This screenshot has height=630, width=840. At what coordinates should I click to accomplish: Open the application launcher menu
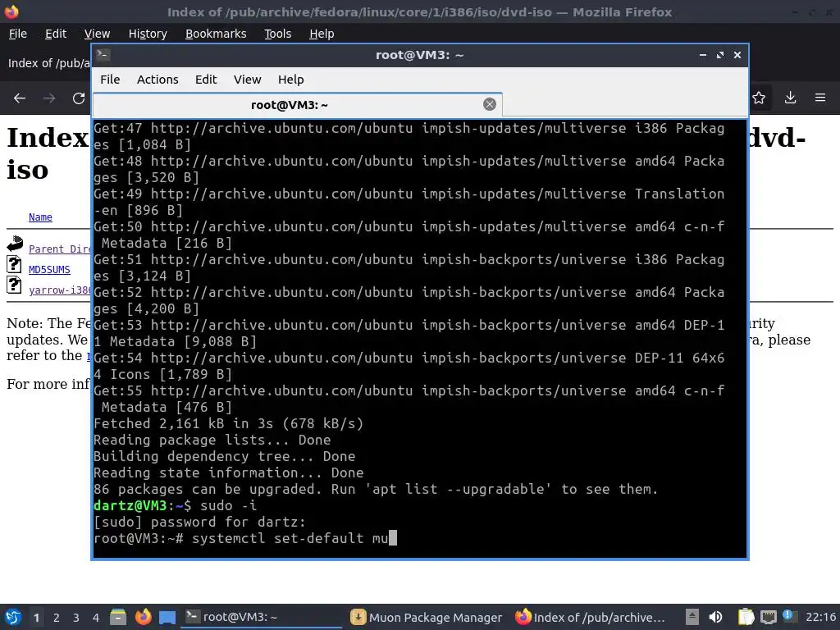click(x=13, y=617)
